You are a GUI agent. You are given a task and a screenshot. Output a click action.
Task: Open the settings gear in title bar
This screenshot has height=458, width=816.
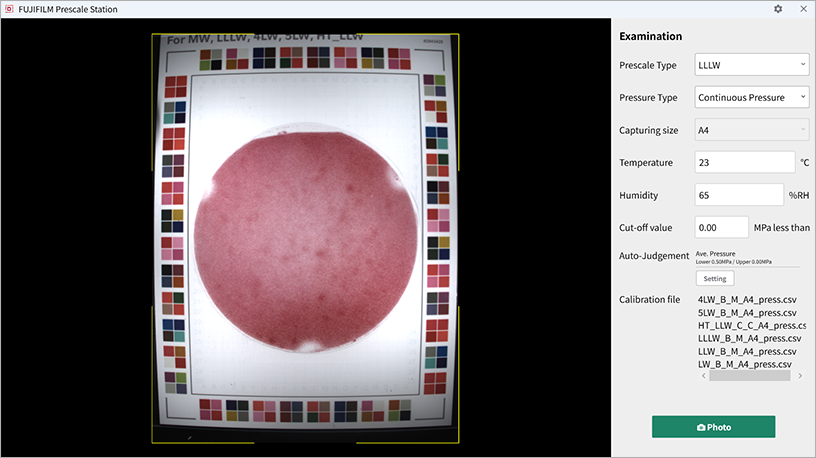(778, 9)
